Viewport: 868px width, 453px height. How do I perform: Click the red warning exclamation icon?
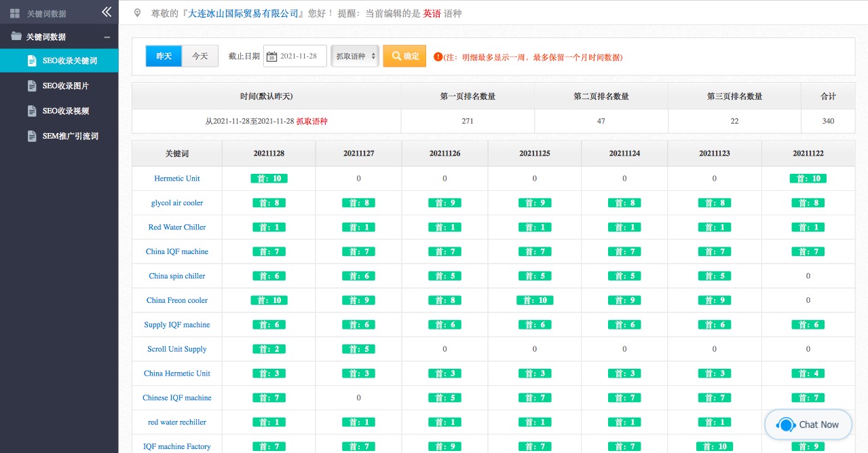(438, 56)
